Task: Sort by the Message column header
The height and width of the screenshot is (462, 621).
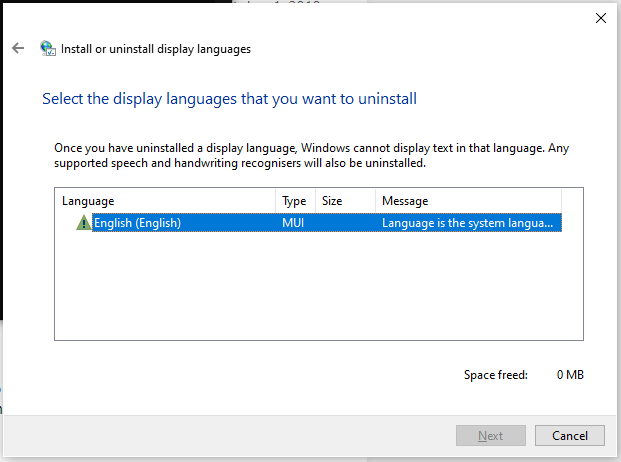Action: coord(468,201)
